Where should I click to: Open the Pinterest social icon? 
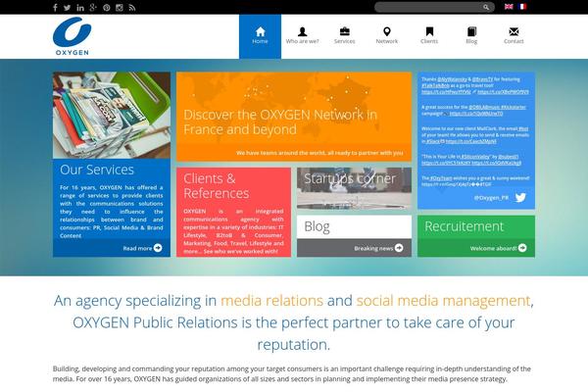pos(107,8)
